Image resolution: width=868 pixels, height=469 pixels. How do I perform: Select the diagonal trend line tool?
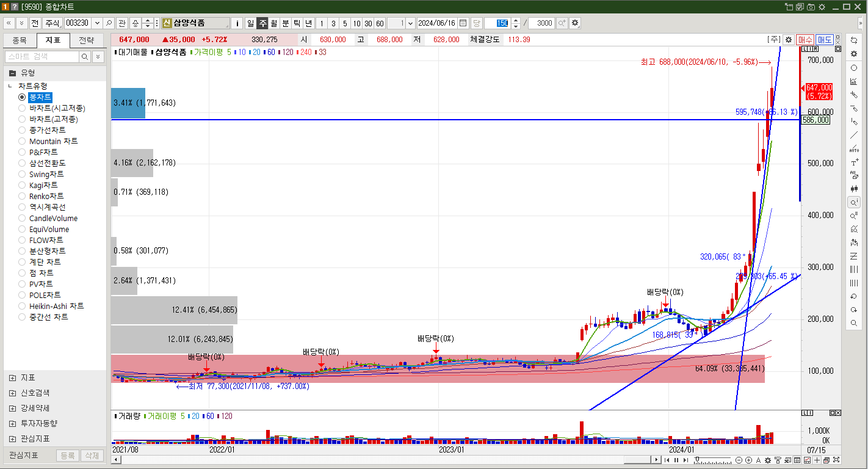tap(854, 135)
